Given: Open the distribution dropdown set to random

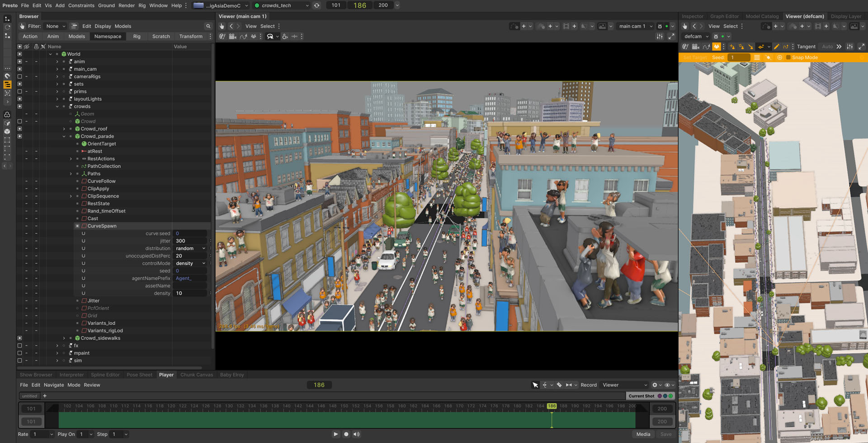Looking at the screenshot, I should [x=190, y=248].
